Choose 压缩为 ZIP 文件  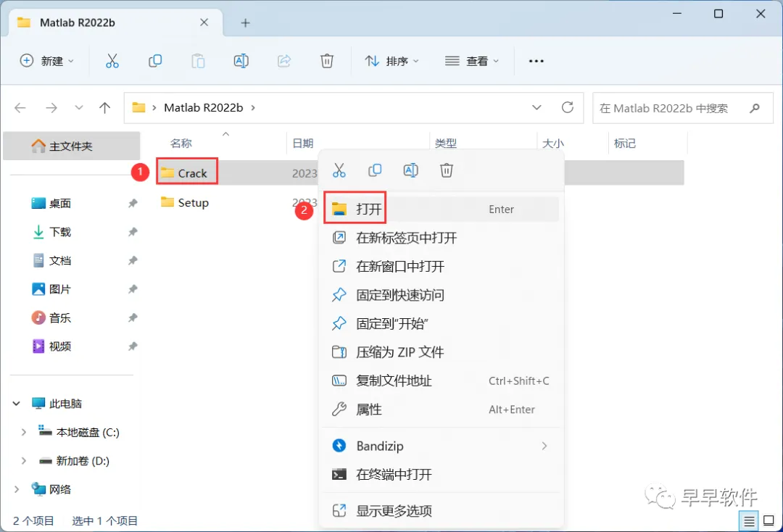point(441,352)
